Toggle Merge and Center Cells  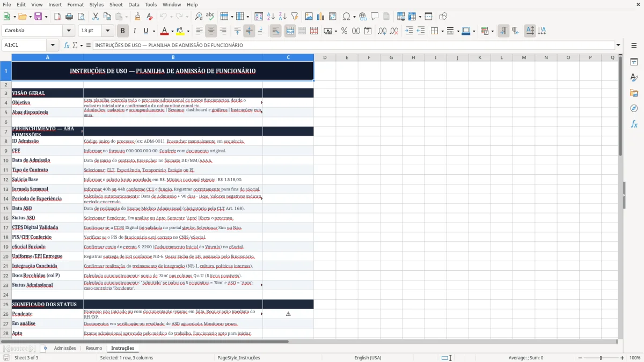coord(290,31)
